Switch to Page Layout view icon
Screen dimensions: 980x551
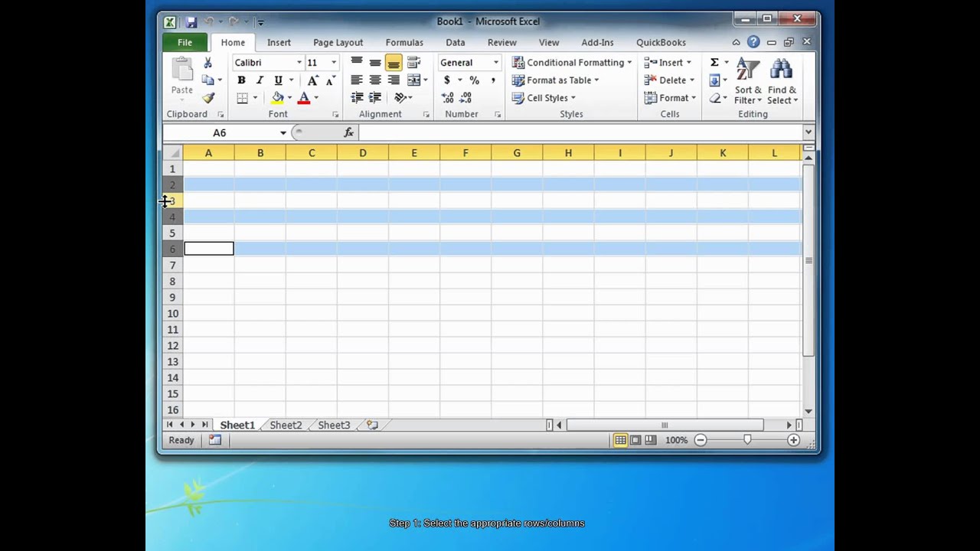[635, 440]
